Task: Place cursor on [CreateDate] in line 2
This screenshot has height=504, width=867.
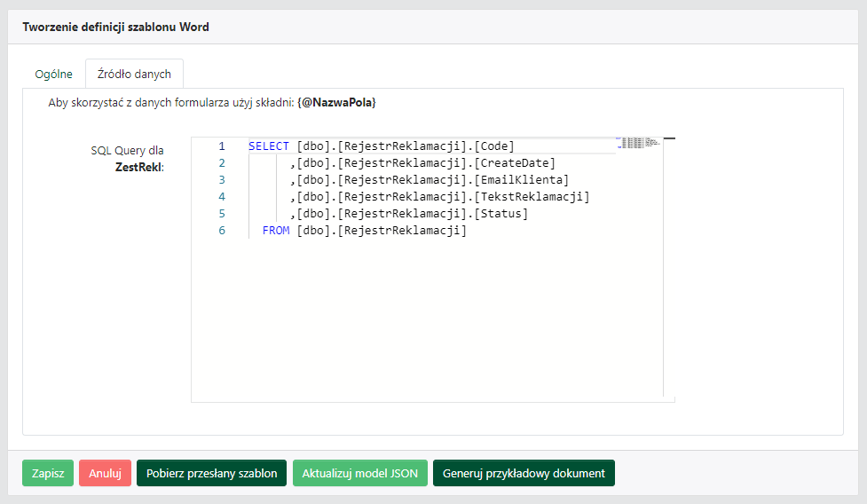Action: point(515,163)
